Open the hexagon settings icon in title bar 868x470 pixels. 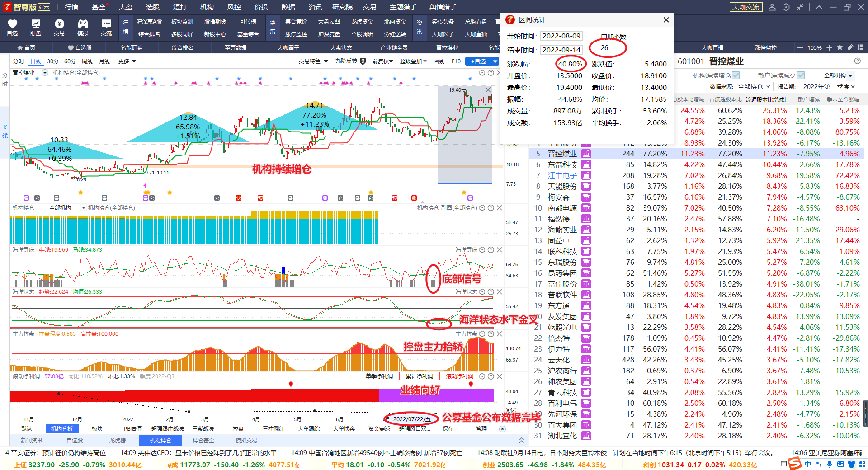786,7
